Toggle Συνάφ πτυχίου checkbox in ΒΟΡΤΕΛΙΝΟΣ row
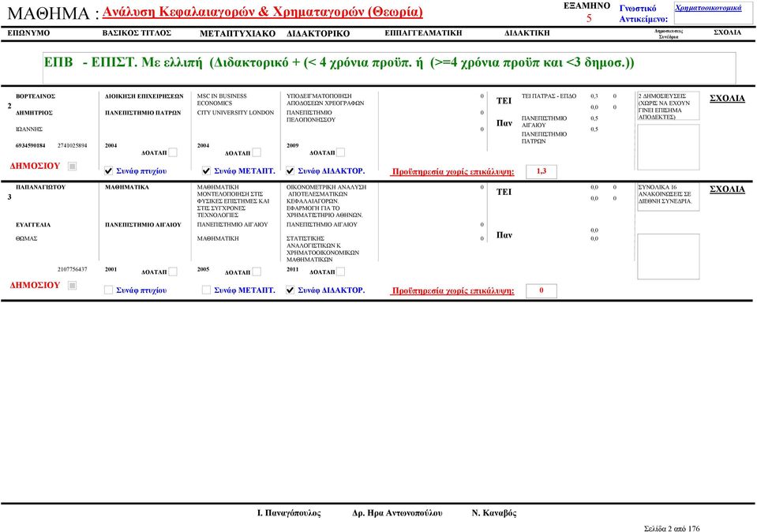 click(109, 171)
